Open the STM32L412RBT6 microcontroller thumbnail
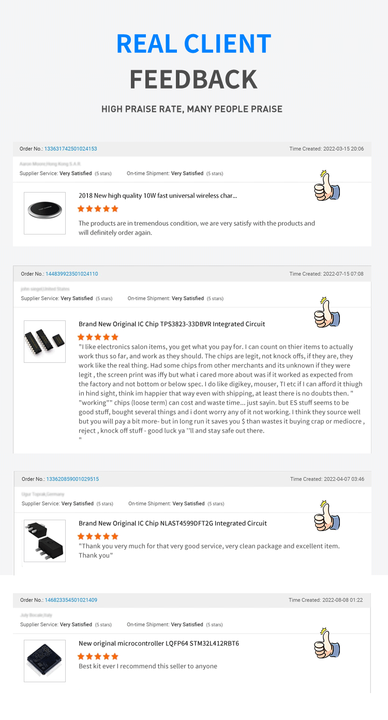This screenshot has height=720, width=388. click(45, 661)
